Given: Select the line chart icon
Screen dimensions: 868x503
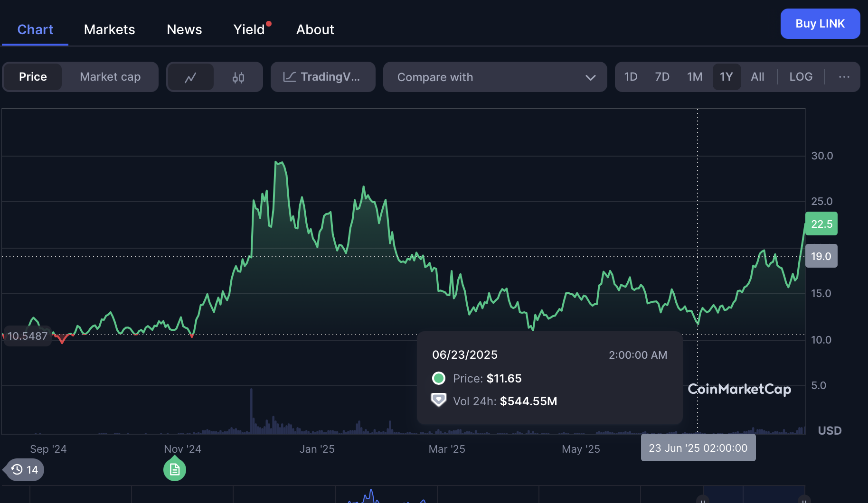Looking at the screenshot, I should click(x=190, y=77).
